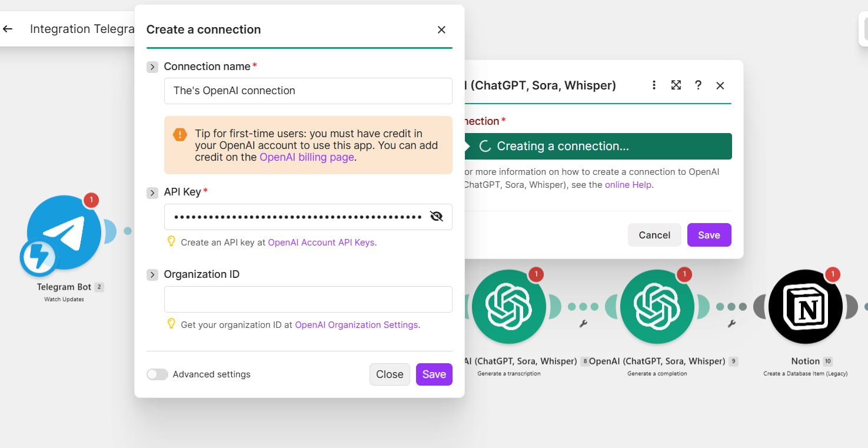The height and width of the screenshot is (448, 868).
Task: Open the OpenAI billing page link
Action: click(x=307, y=157)
